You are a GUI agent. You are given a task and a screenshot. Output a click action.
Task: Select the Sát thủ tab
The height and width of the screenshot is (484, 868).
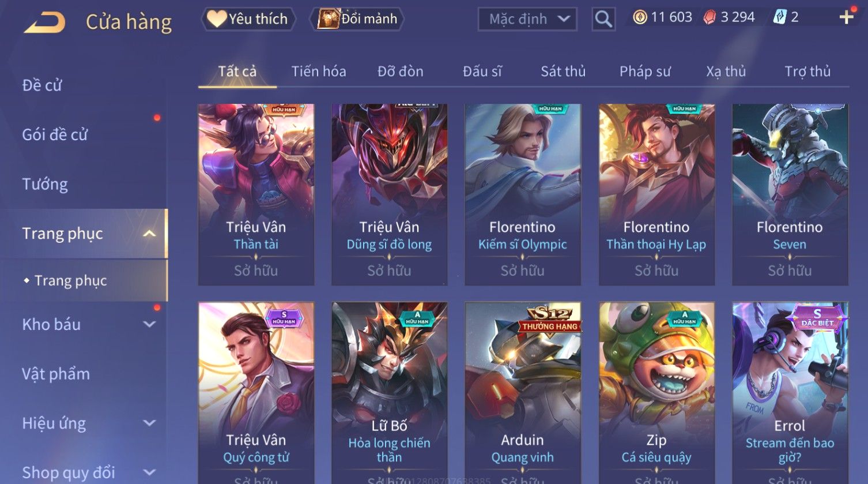563,72
